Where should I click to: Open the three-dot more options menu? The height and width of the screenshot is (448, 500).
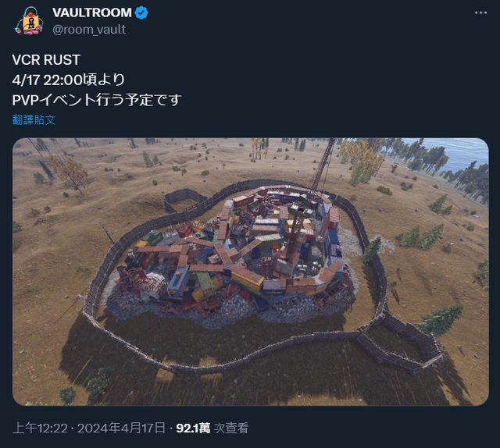point(480,12)
